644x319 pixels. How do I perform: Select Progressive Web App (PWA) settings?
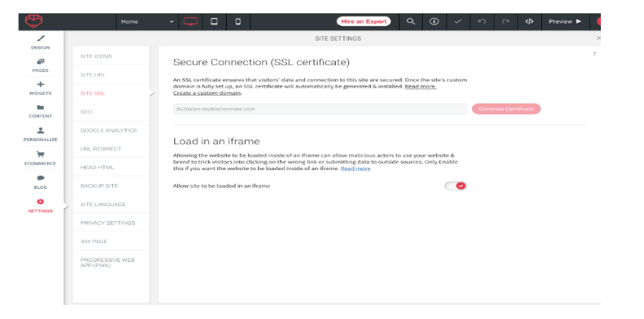[x=111, y=263]
